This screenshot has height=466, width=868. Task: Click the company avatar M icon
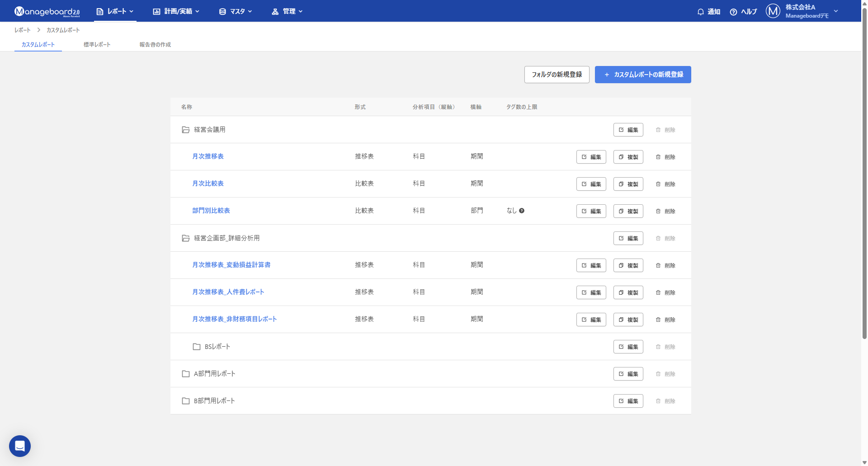(x=773, y=11)
